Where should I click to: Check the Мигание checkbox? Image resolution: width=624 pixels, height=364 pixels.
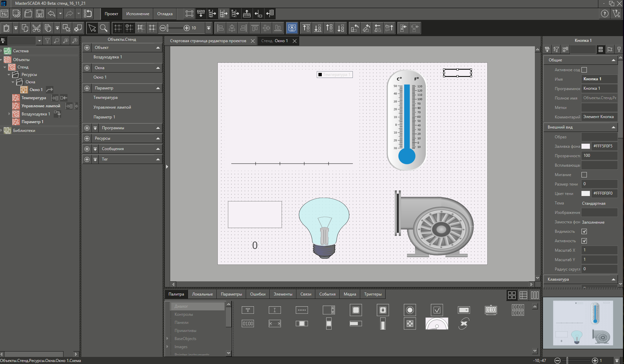click(x=584, y=175)
